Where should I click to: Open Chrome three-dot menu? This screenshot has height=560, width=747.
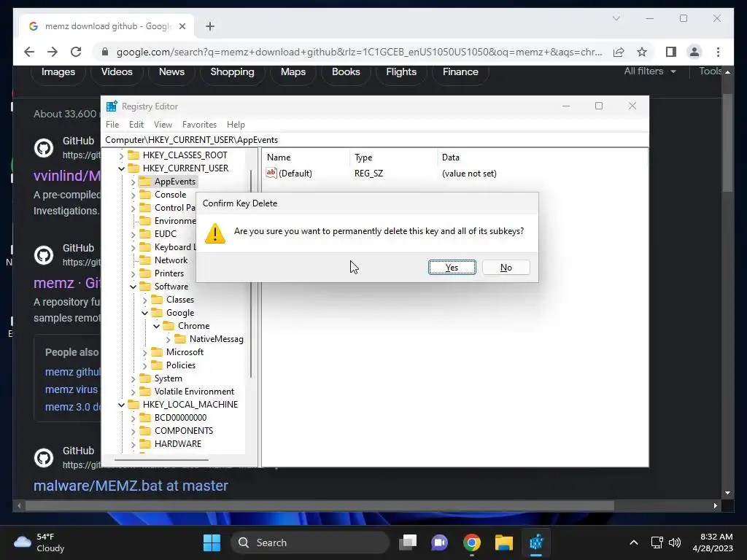point(718,52)
